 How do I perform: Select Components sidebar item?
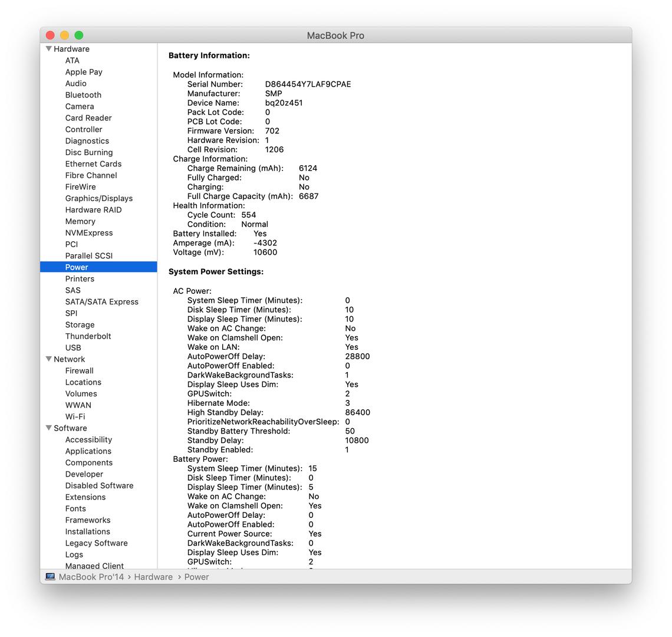pyautogui.click(x=88, y=463)
